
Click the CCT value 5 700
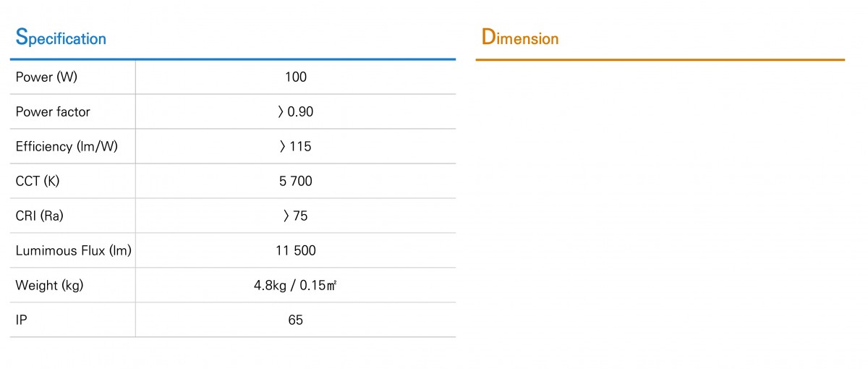[x=296, y=182]
